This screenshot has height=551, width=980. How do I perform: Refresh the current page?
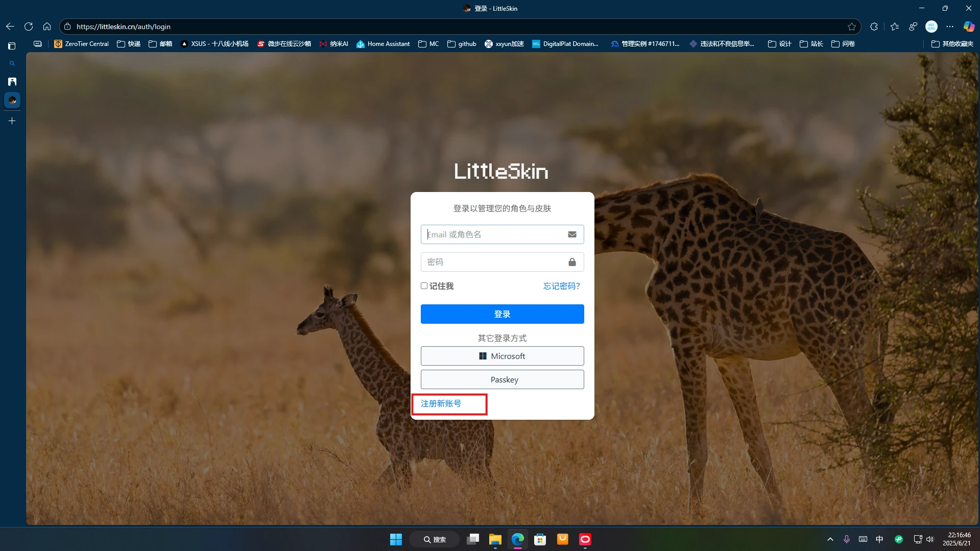coord(29,27)
